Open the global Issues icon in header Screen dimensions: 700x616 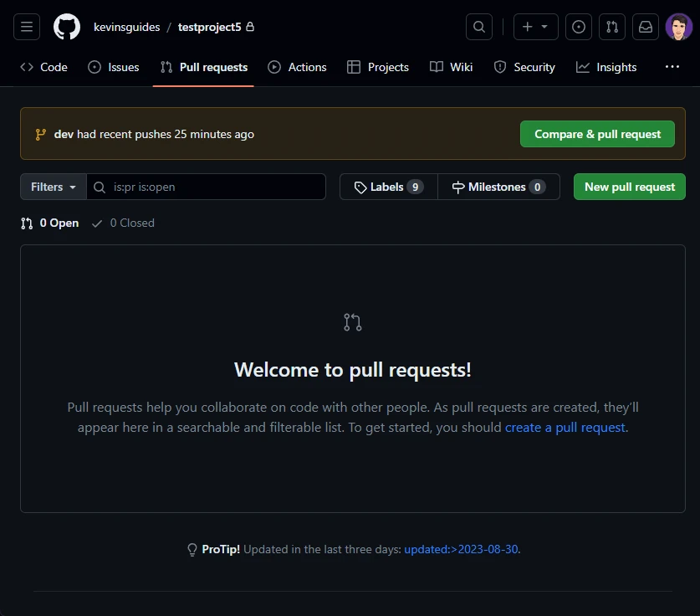(579, 27)
